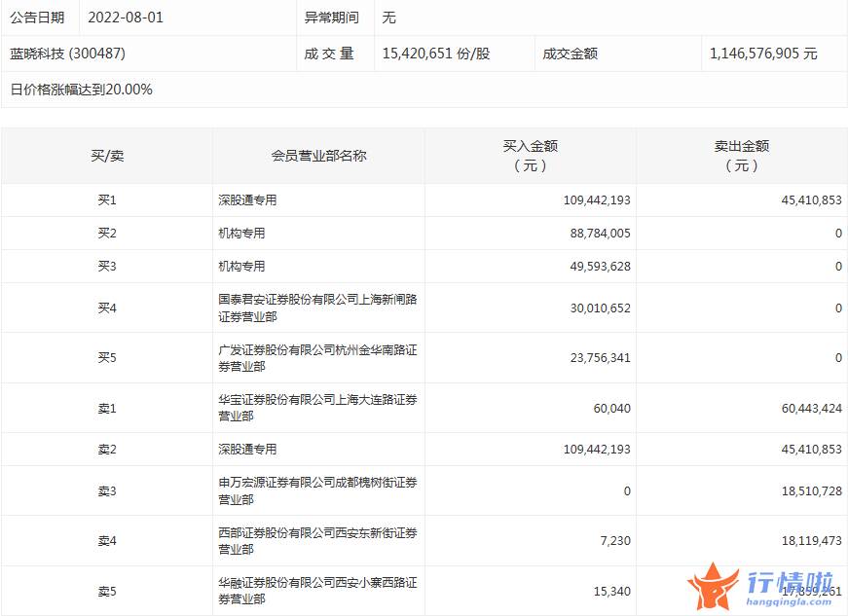Screen dimensions: 848x616
Task: Click 机构专用 in the 买2 row
Action: [241, 234]
